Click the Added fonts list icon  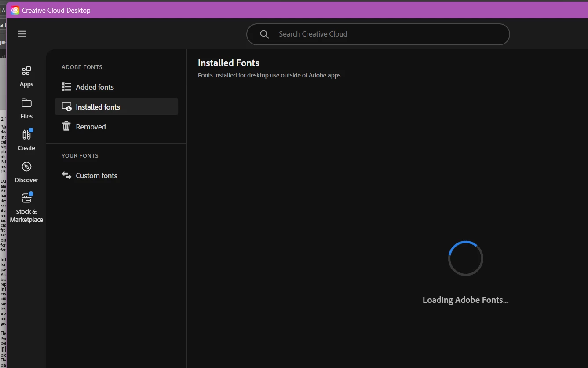(66, 87)
